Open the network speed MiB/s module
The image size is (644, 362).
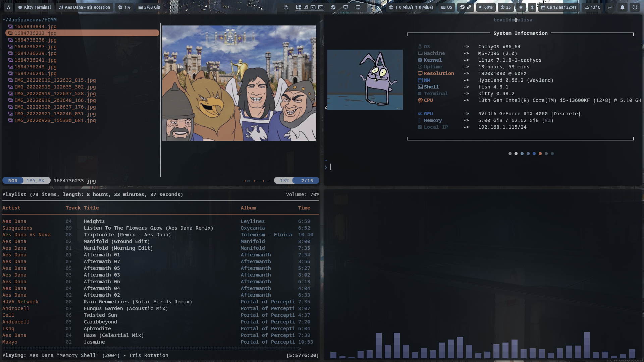coord(411,7)
